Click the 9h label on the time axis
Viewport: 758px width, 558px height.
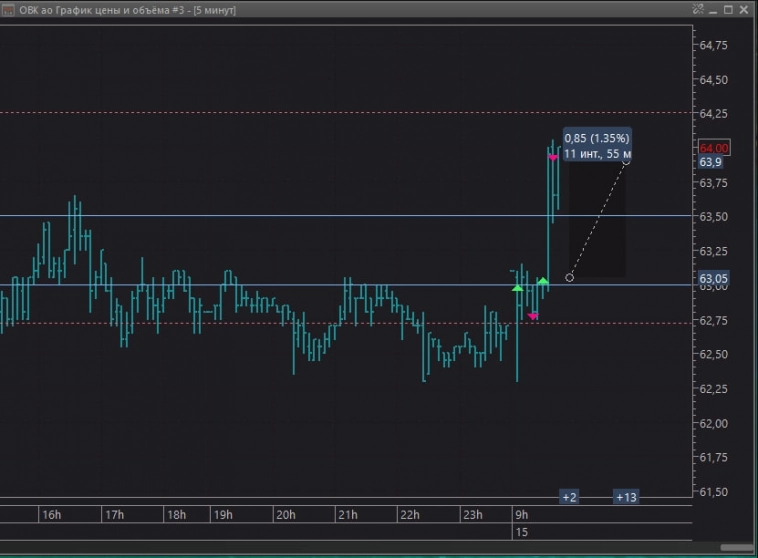pos(521,515)
